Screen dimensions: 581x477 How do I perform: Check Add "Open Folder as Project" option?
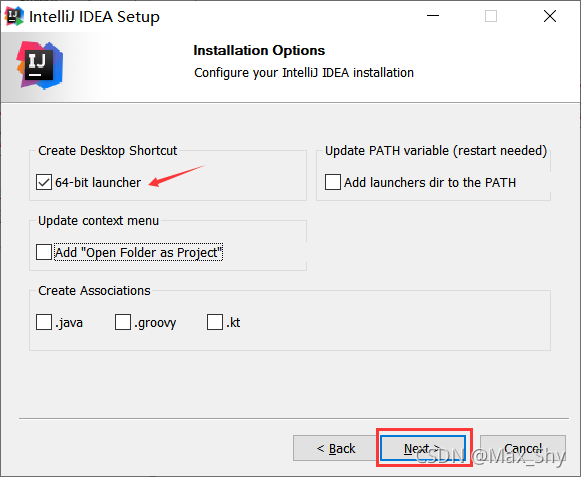pyautogui.click(x=44, y=252)
